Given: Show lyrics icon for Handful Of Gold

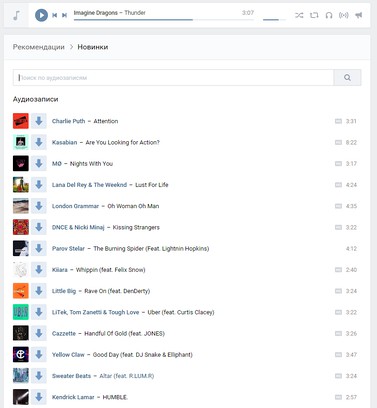Looking at the screenshot, I should 338,333.
